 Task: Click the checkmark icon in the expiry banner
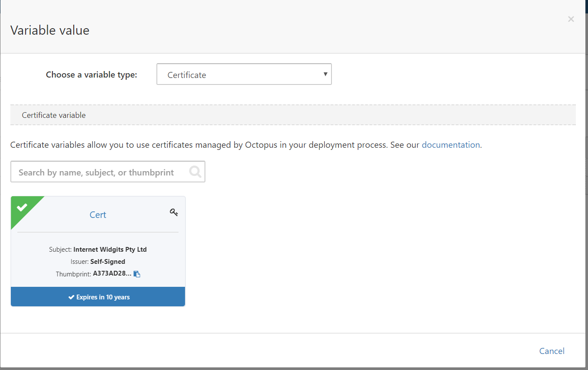click(x=71, y=297)
